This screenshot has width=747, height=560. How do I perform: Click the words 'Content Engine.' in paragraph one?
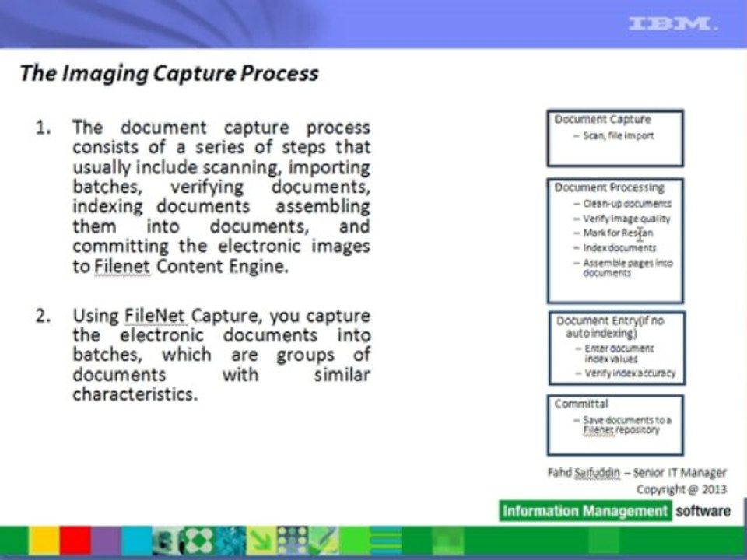[x=223, y=266]
